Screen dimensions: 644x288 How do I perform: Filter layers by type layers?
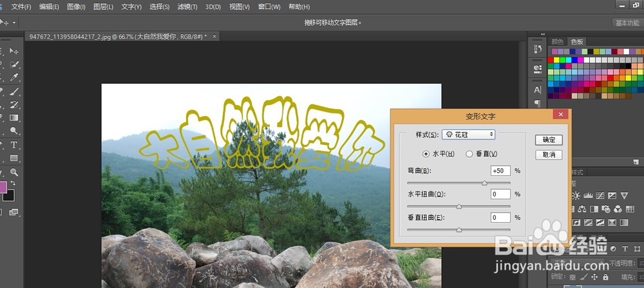tap(625, 249)
